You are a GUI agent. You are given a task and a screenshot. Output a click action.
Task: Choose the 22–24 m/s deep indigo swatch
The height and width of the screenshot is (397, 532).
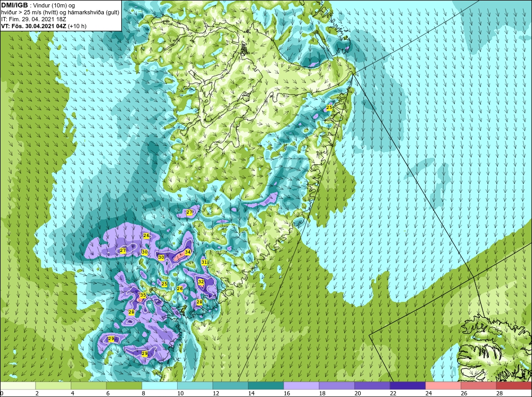pos(408,385)
